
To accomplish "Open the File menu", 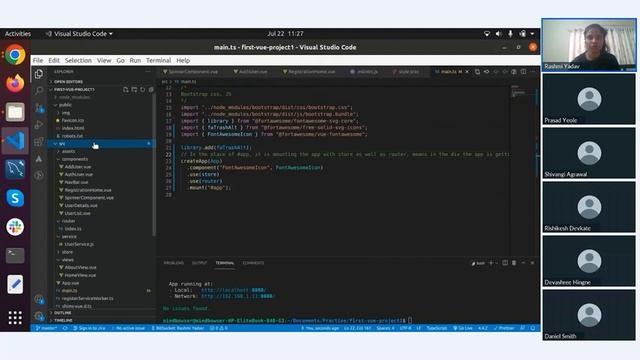I will tap(38, 60).
